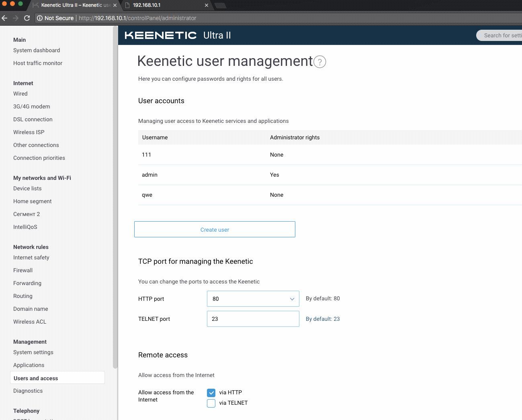
Task: Select Wireless ISP in sidebar
Action: point(29,132)
